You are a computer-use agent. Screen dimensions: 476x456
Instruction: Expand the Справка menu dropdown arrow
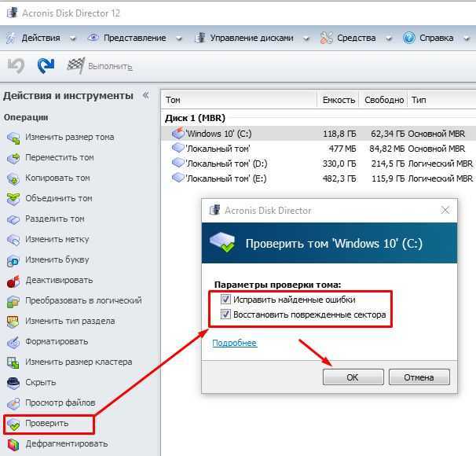tap(467, 39)
